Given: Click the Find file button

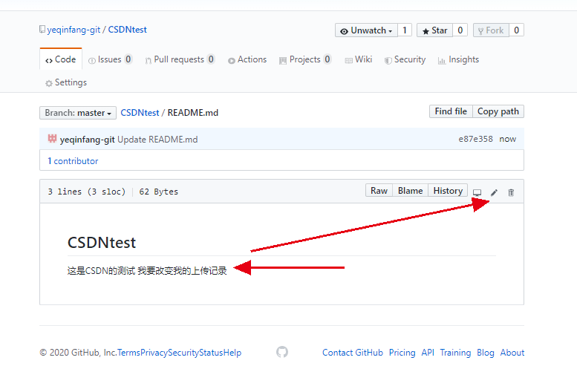Looking at the screenshot, I should point(451,111).
